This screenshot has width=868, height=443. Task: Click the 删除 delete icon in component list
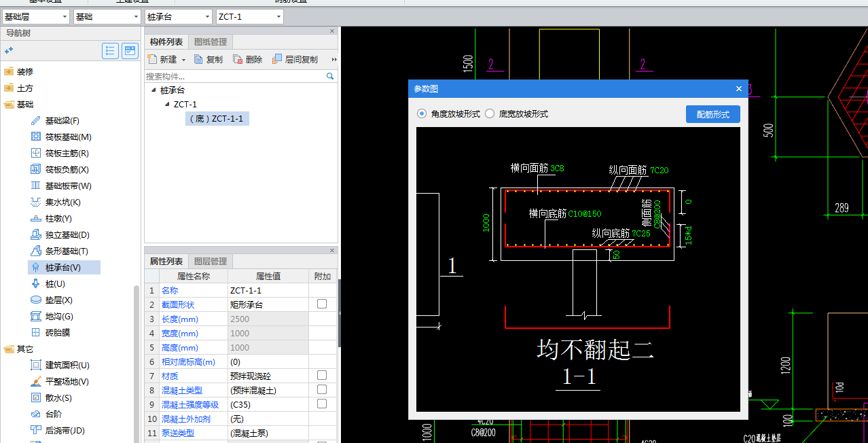coord(238,60)
